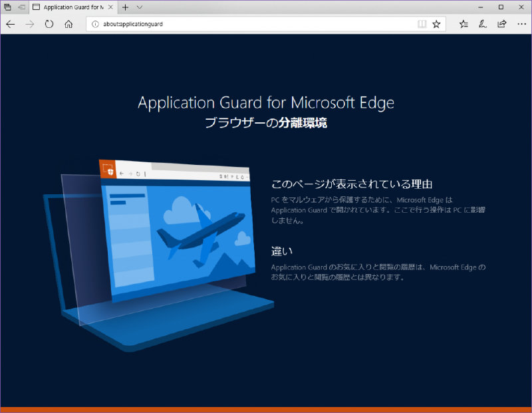
Task: Click inside the address bar
Action: (x=233, y=24)
